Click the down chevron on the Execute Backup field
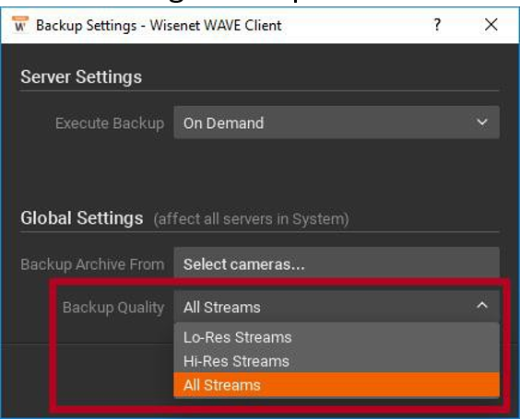The image size is (520, 420). [x=482, y=122]
